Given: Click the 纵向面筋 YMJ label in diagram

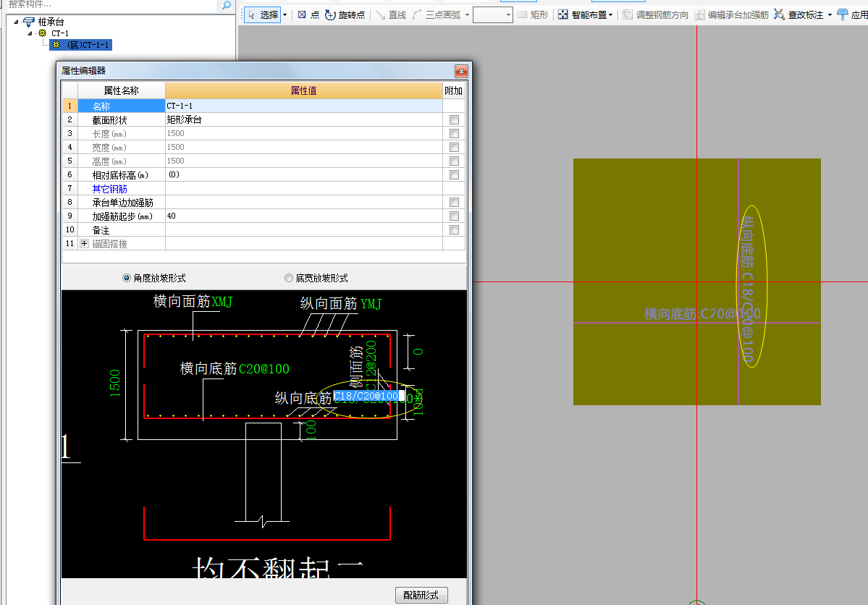Looking at the screenshot, I should click(x=341, y=303).
